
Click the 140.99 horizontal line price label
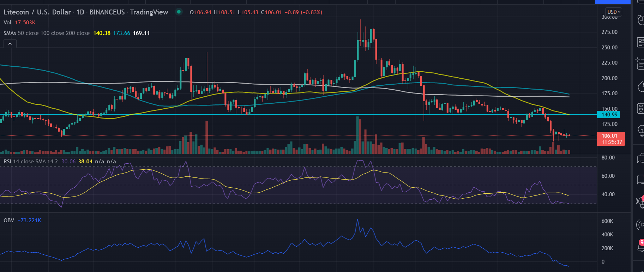click(x=609, y=115)
